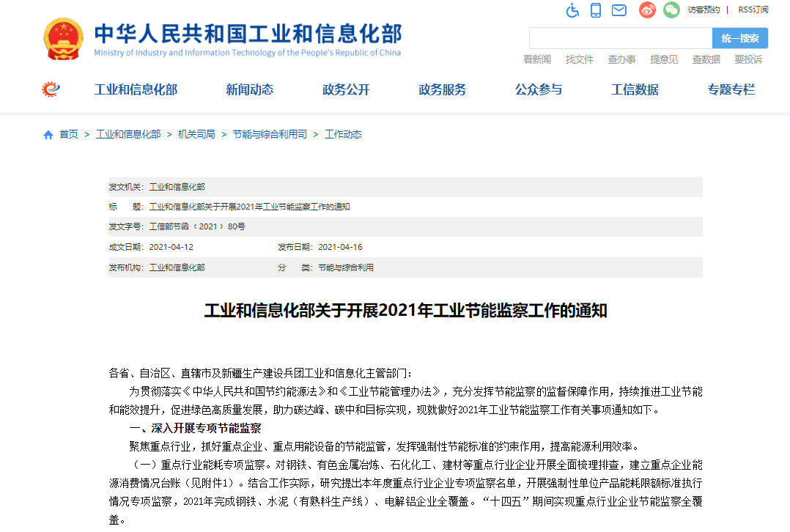Screen dimensions: 790x532
Task: Click the bold article headline
Action: 405,311
